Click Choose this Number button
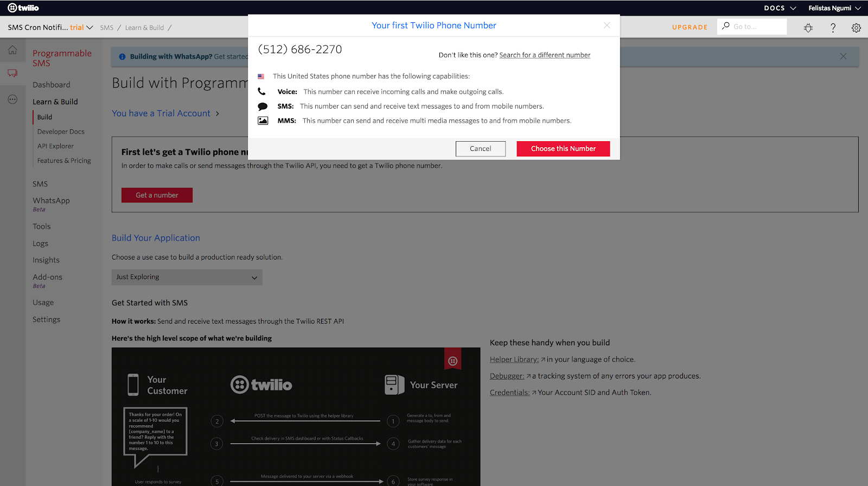 563,149
